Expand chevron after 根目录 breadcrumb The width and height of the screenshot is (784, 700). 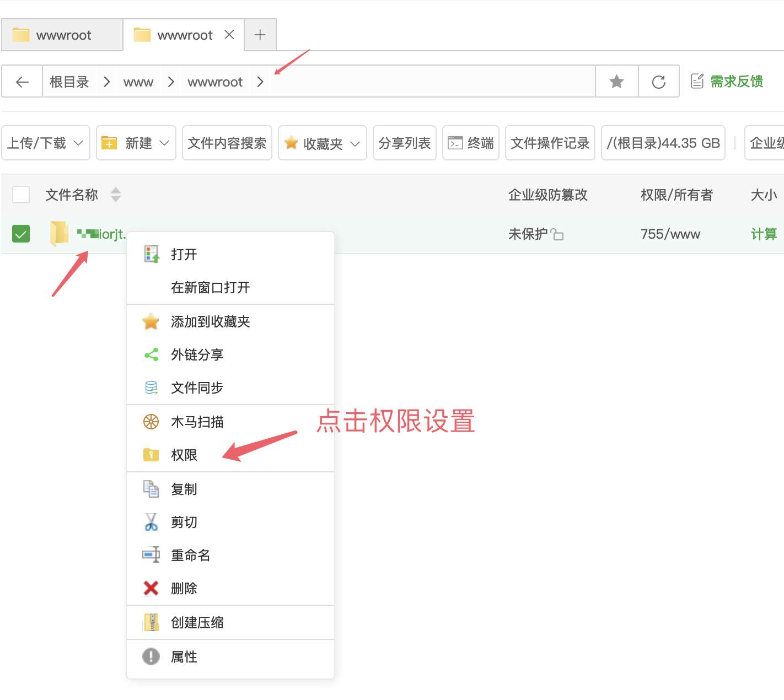106,82
